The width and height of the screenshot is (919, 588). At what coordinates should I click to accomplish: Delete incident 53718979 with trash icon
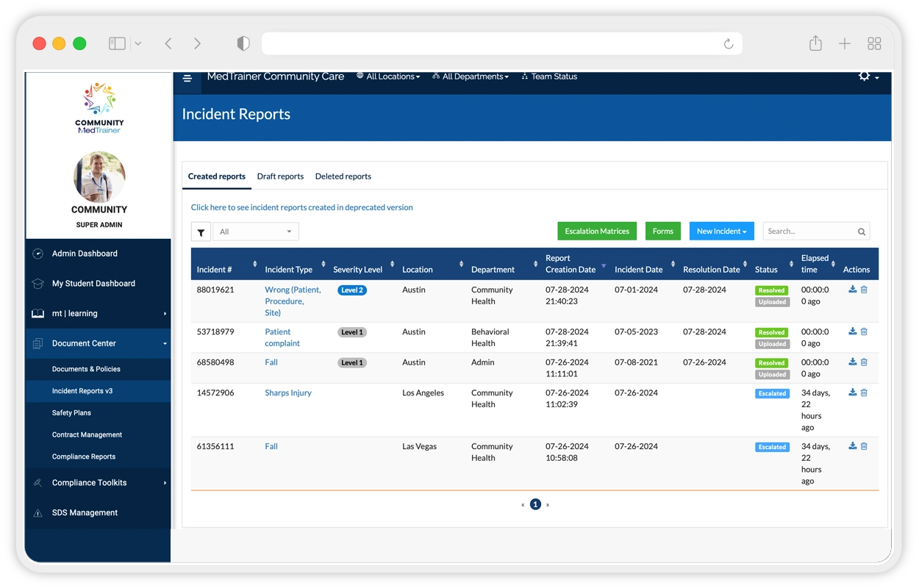click(x=864, y=331)
